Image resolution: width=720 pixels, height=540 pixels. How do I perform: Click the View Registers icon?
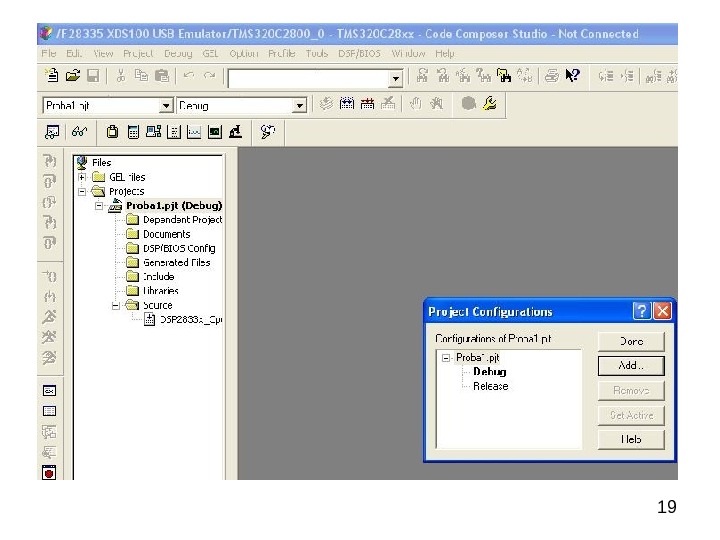[x=133, y=132]
